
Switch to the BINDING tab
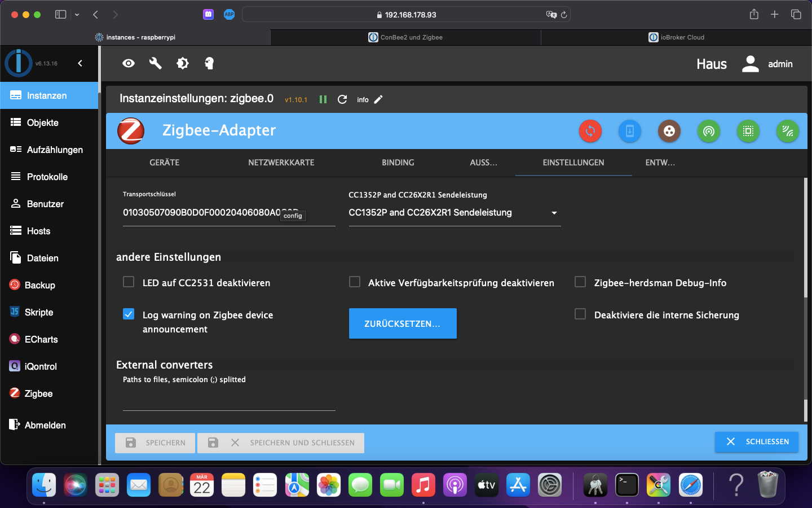tap(398, 163)
